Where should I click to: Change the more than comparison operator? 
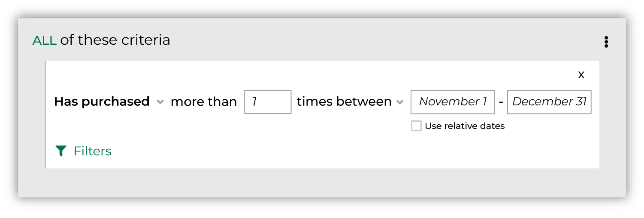[204, 102]
